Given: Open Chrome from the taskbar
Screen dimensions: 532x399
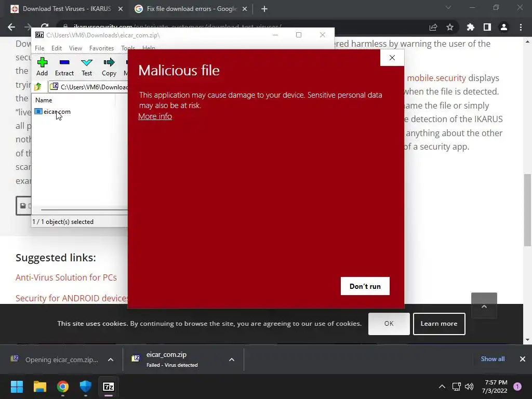Looking at the screenshot, I should [x=63, y=387].
